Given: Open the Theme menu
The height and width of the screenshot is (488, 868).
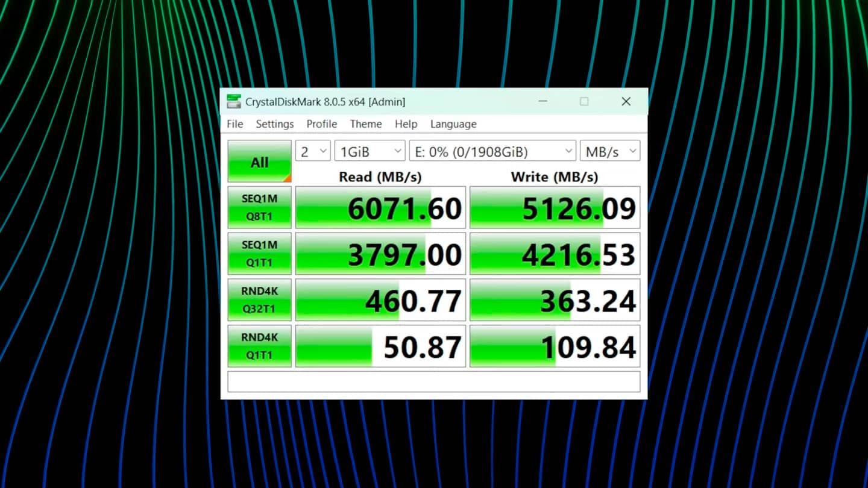Looking at the screenshot, I should (x=366, y=124).
